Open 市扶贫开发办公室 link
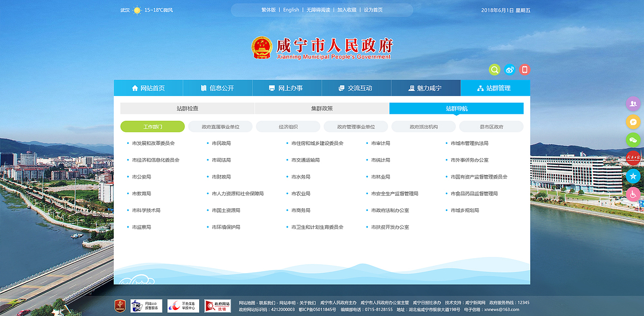Viewport: 644px width, 316px height. pos(390,227)
